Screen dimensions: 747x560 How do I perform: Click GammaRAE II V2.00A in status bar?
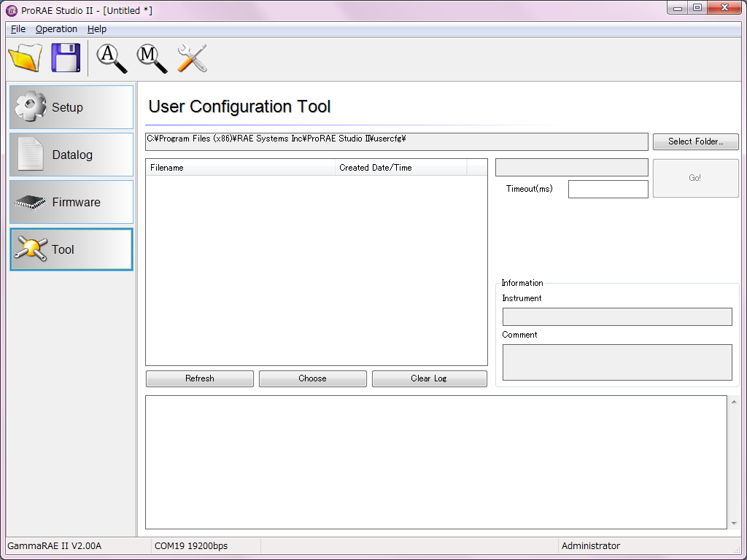(x=54, y=546)
